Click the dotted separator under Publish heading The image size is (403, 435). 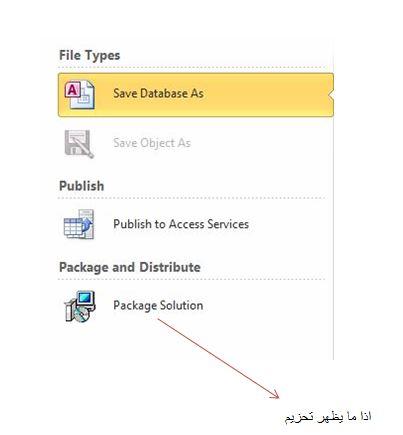point(192,198)
